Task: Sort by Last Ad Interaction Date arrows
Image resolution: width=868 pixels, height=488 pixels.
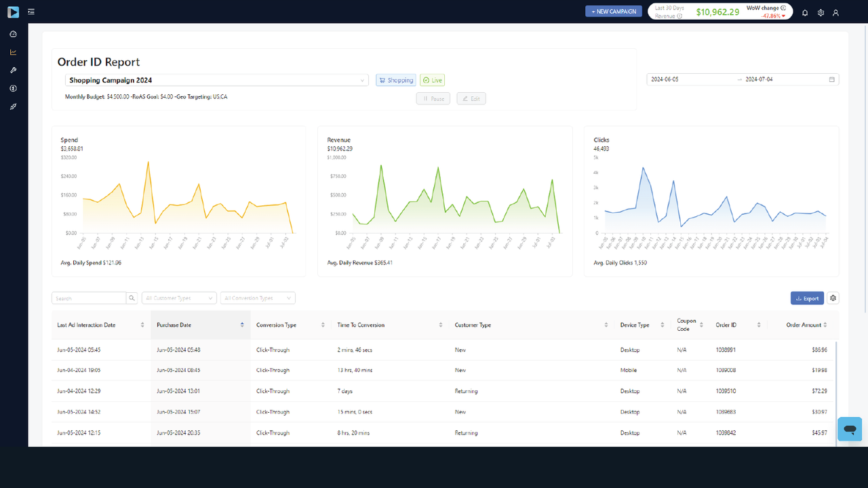Action: point(142,325)
